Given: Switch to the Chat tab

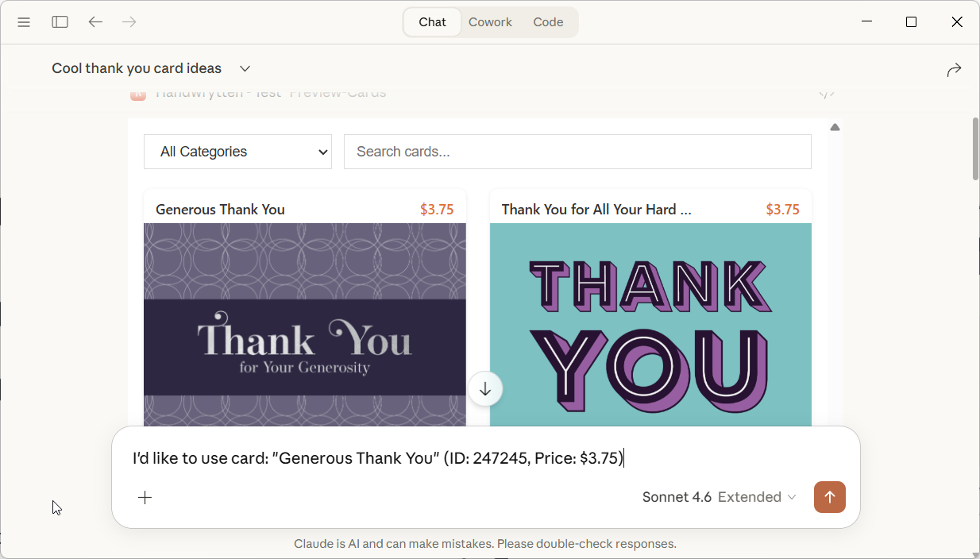Looking at the screenshot, I should click(432, 22).
